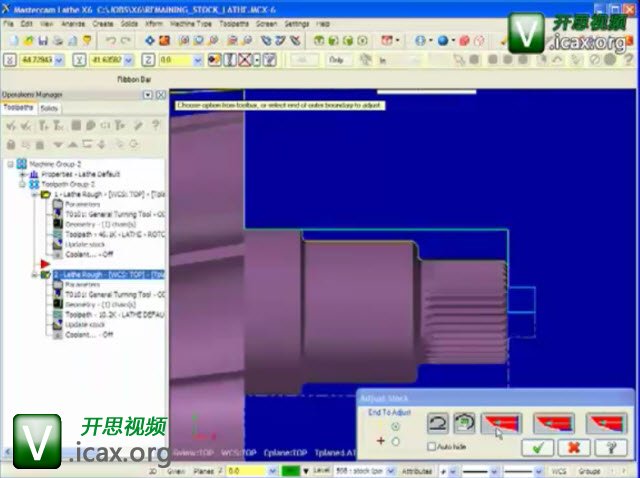Click the undo arrow button in Adjust Stock
Image resolution: width=640 pixels, height=478 pixels.
438,423
